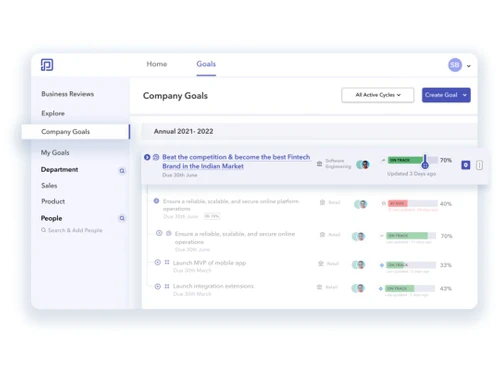Click the trend icon before 70% top progress bar
This screenshot has height=375, width=500.
383,160
